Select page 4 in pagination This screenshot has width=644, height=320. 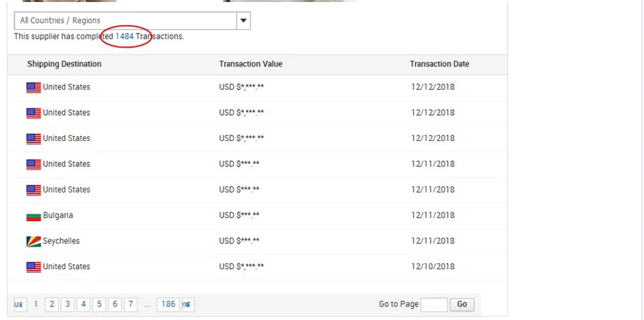[x=83, y=304]
